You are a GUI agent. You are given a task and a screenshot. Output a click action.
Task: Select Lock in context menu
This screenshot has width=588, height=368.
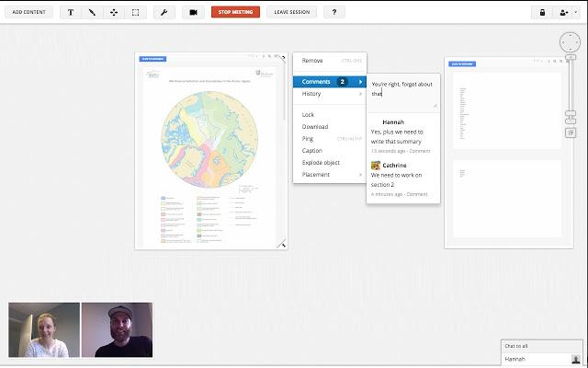[330, 114]
